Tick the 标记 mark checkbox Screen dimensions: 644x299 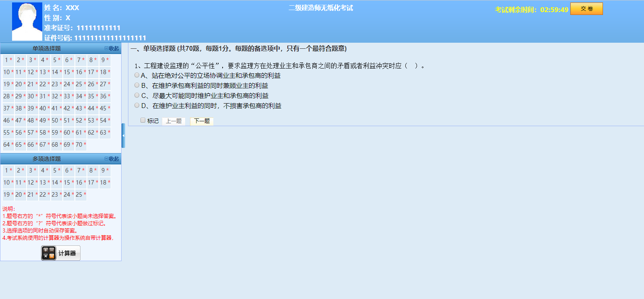143,120
